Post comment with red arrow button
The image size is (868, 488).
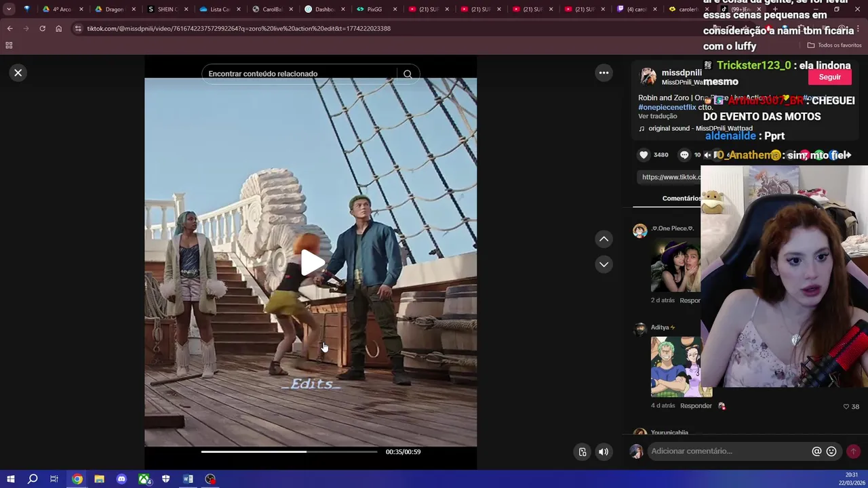point(853,451)
